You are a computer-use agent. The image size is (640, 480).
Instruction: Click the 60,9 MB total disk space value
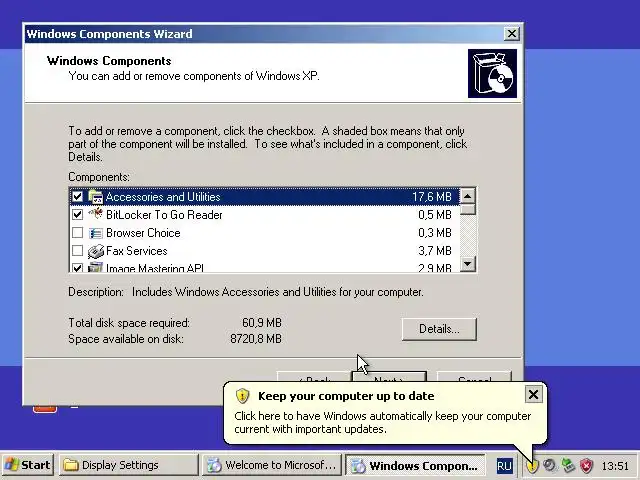pos(262,322)
